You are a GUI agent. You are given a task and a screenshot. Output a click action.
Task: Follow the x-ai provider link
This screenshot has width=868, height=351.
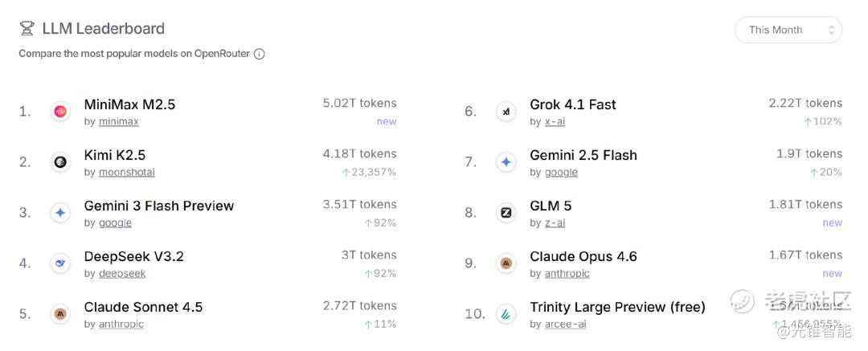pos(555,121)
